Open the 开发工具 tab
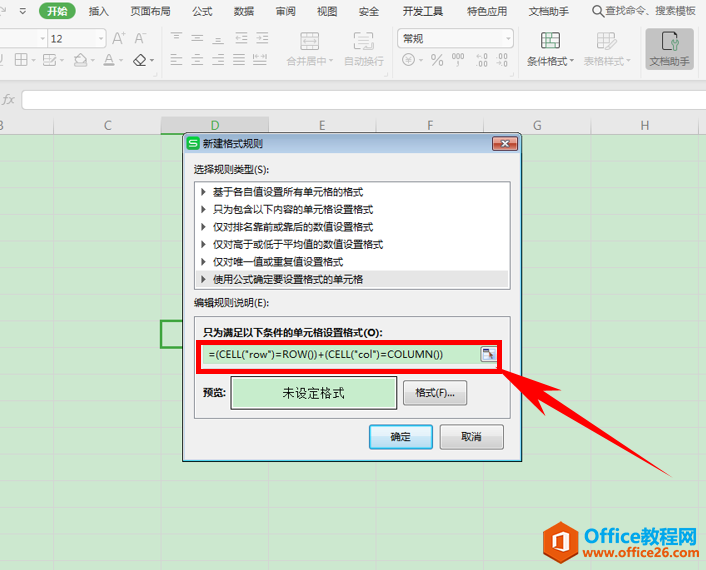The width and height of the screenshot is (706, 570). pos(423,11)
